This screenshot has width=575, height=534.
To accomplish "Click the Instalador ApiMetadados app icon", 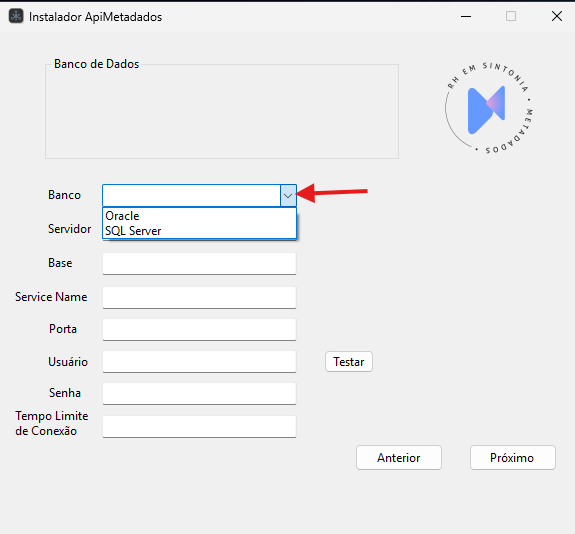I will coord(16,16).
